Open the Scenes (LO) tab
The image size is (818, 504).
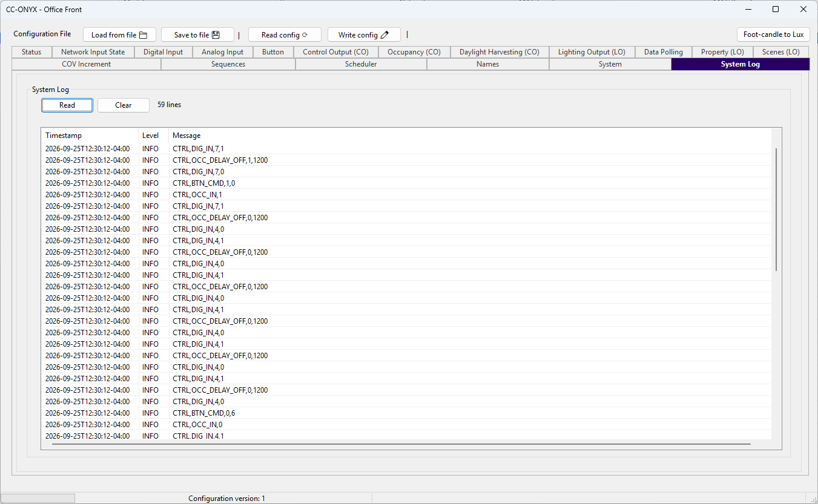781,52
